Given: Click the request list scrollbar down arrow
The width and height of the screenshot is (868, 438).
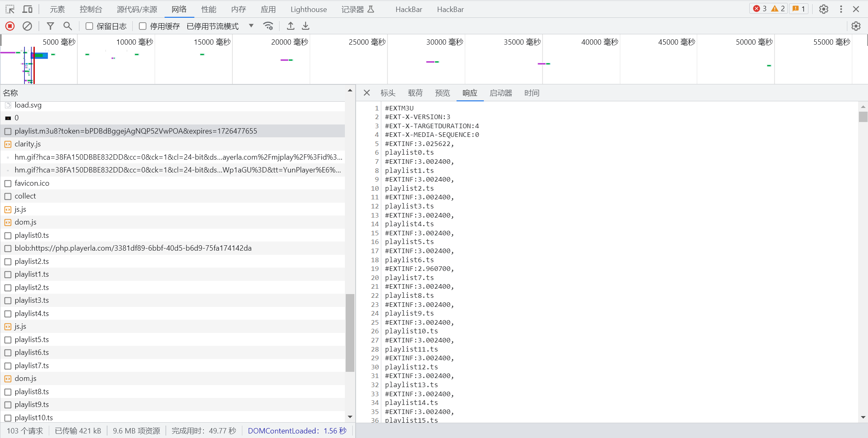Looking at the screenshot, I should (350, 417).
